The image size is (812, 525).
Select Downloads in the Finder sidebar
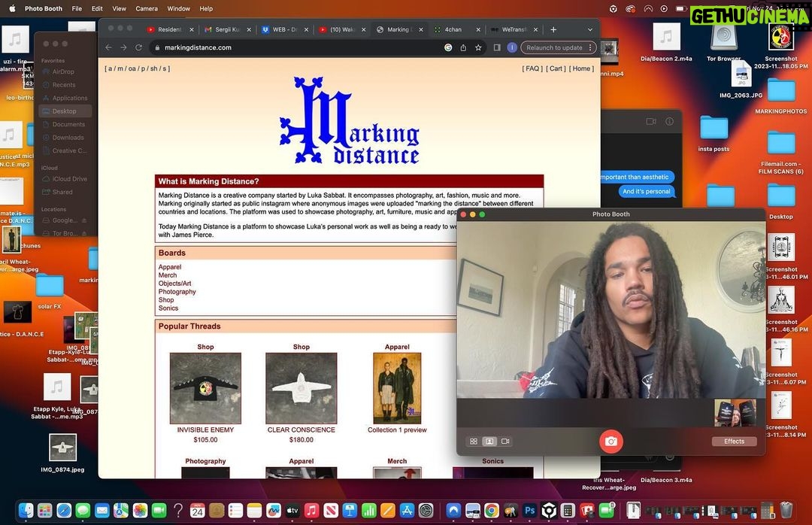[68, 138]
